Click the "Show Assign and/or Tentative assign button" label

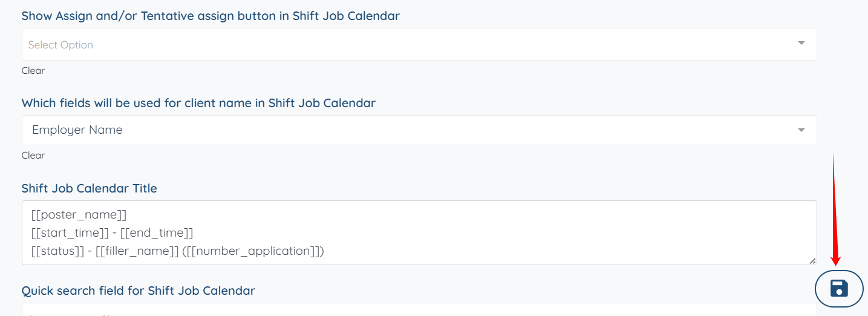210,16
